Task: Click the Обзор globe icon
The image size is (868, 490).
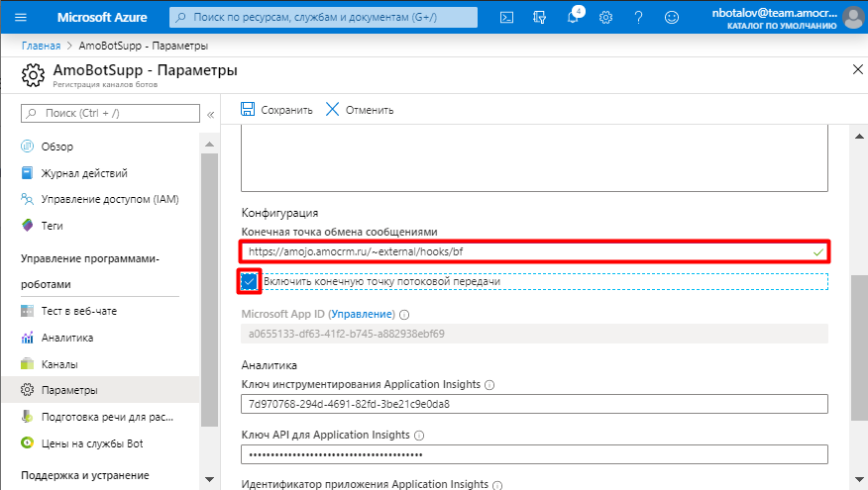Action: click(27, 146)
